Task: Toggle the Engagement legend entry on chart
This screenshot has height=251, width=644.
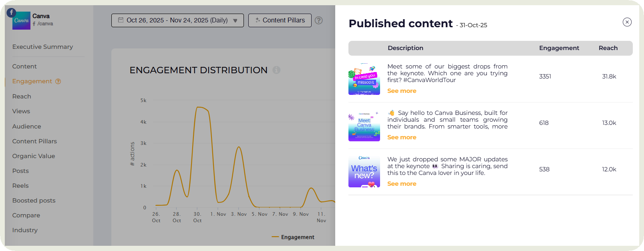Action: coord(293,237)
